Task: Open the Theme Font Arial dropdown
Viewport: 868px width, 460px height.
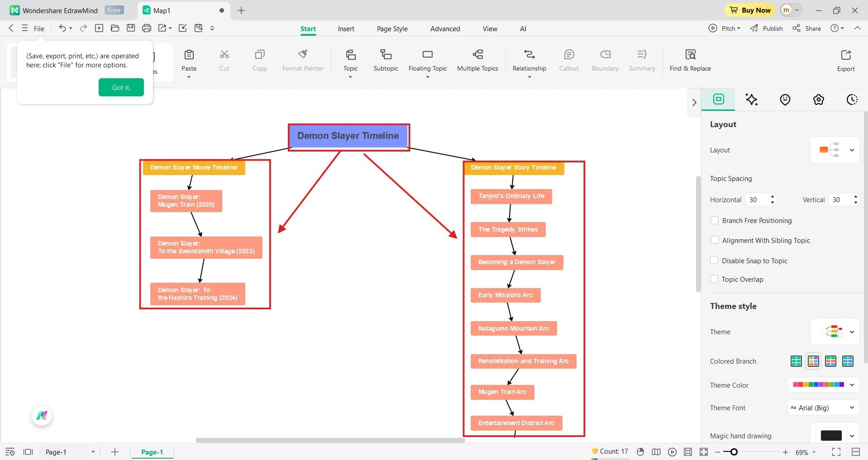Action: pyautogui.click(x=823, y=408)
